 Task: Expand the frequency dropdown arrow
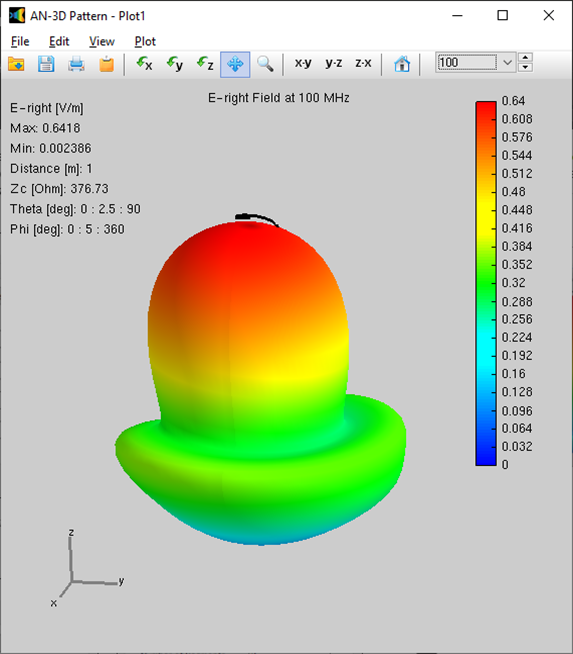click(x=507, y=63)
